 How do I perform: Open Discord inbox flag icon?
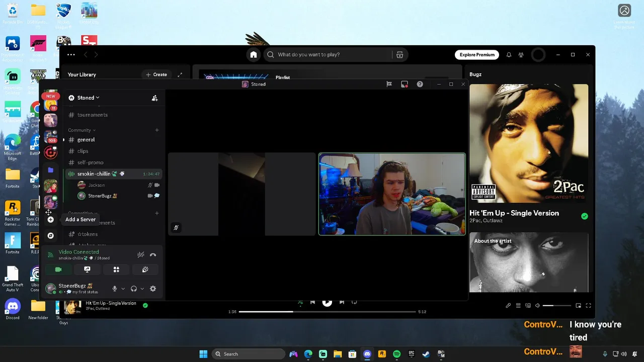(389, 84)
